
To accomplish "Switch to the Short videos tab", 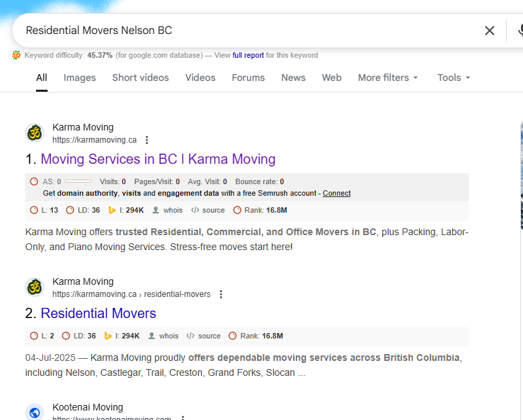I will click(x=140, y=77).
